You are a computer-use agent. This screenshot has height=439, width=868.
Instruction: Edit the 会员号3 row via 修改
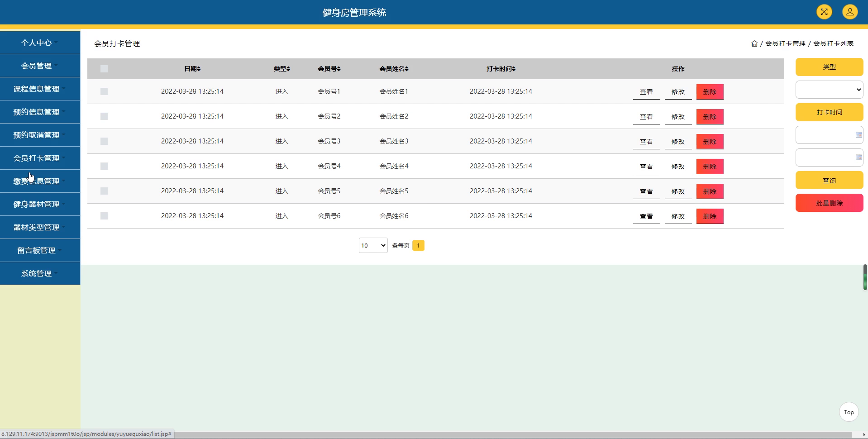pyautogui.click(x=678, y=142)
